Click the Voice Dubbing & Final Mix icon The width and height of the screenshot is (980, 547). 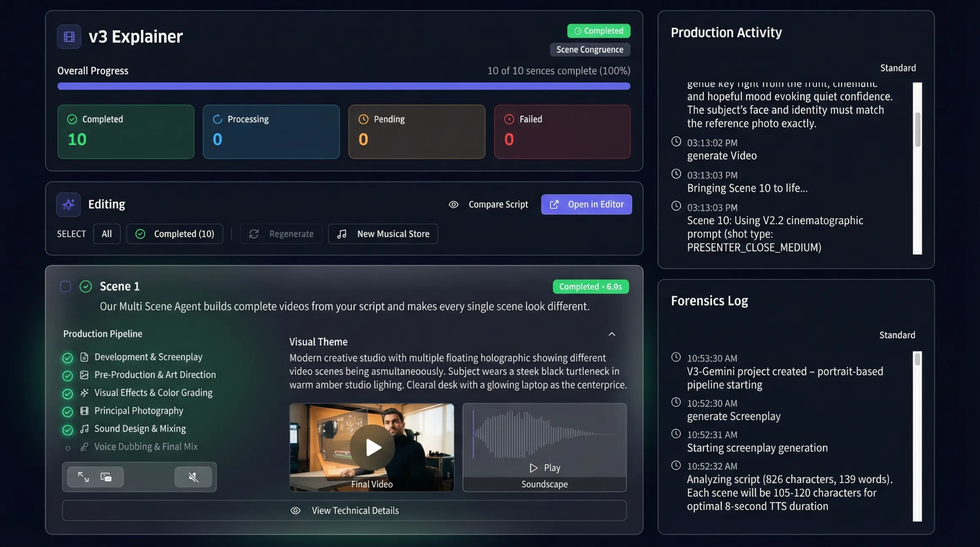(x=84, y=447)
